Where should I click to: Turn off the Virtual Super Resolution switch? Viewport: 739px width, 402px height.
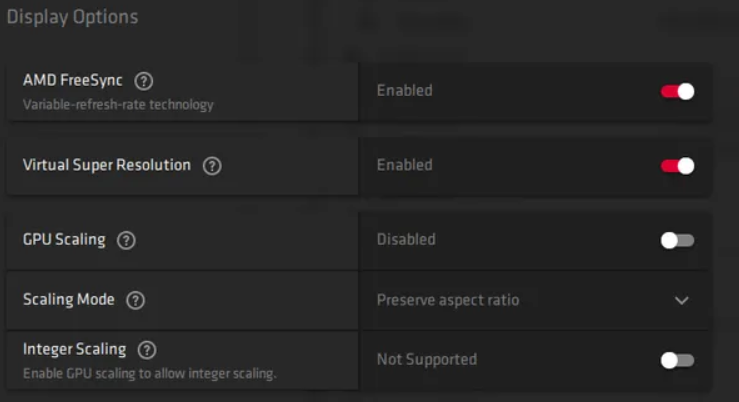(677, 166)
